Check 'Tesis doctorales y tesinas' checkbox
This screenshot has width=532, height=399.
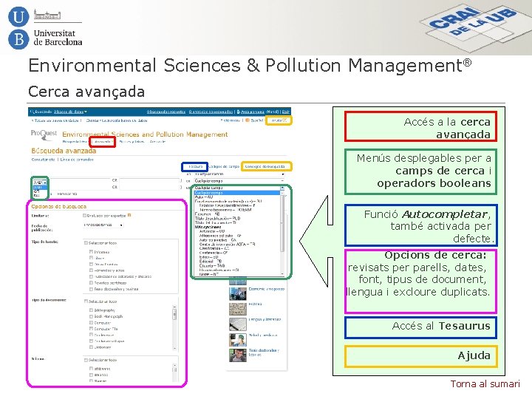(91, 289)
